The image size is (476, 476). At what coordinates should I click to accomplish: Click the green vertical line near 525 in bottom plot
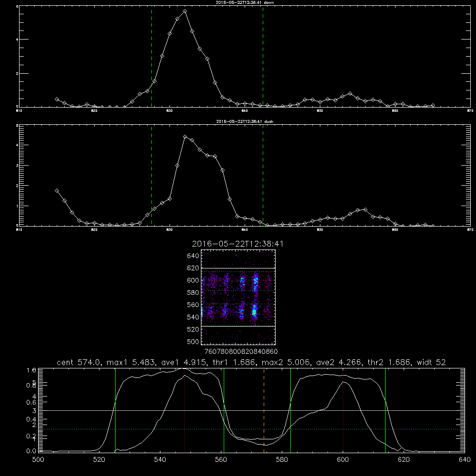(x=115, y=410)
